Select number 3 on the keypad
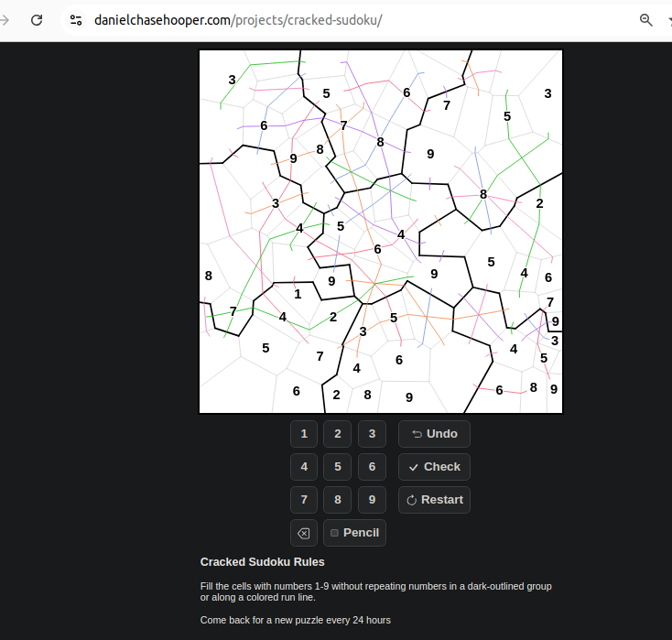The image size is (672, 640). click(x=372, y=434)
